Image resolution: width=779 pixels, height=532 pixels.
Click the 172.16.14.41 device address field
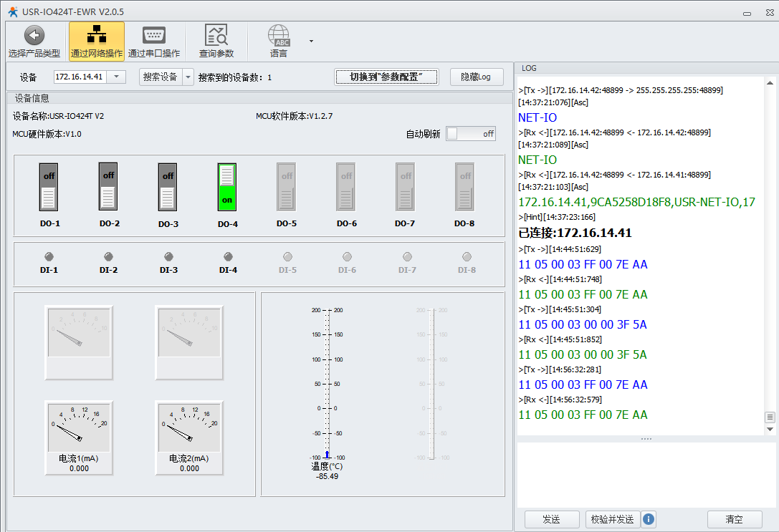point(80,77)
